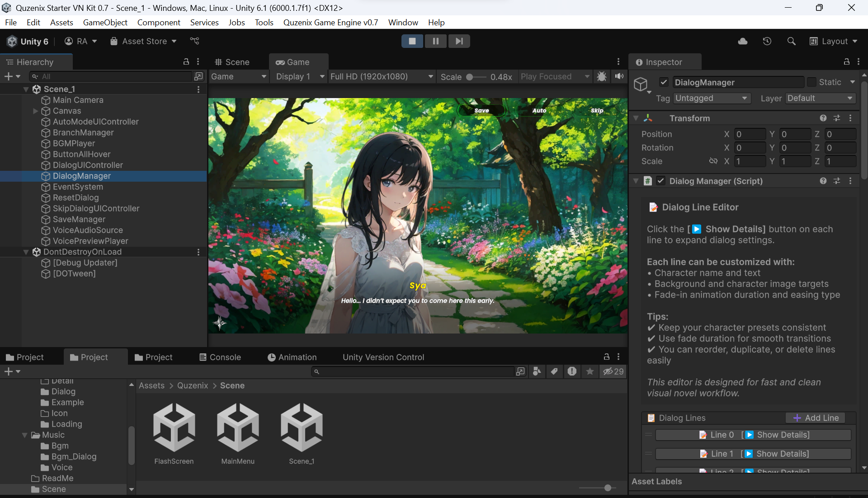Screen dimensions: 868x498
Task: Adjust the Game view Scale slider
Action: tap(476, 77)
